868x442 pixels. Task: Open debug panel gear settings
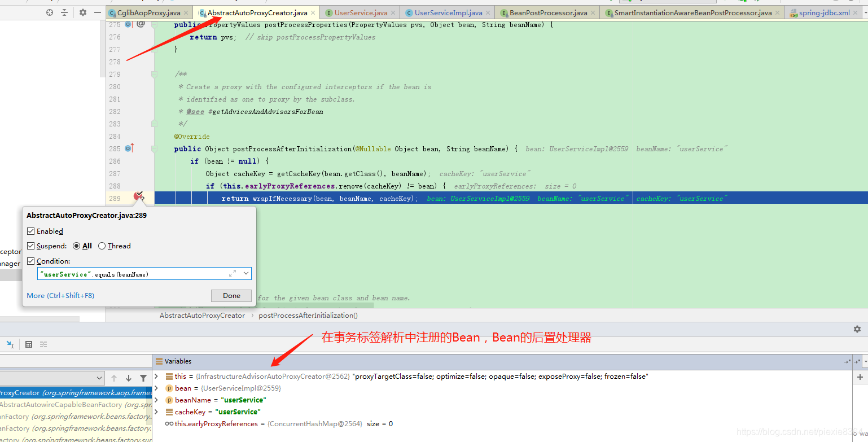click(x=857, y=329)
